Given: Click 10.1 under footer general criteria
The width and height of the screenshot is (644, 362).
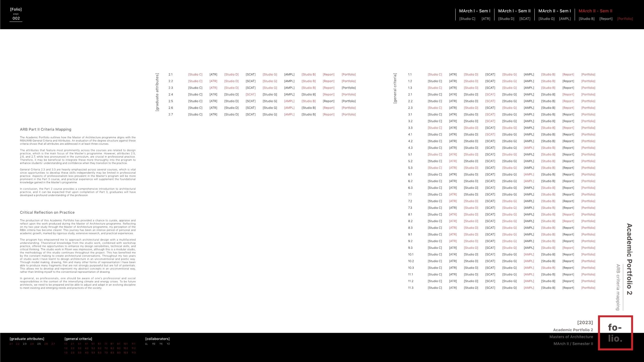Looking at the screenshot, I should tap(126, 344).
